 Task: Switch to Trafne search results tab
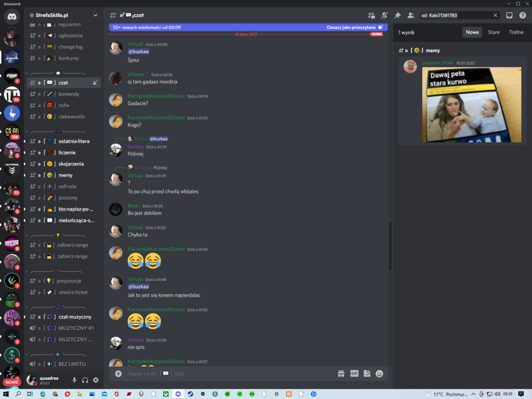[x=516, y=32]
